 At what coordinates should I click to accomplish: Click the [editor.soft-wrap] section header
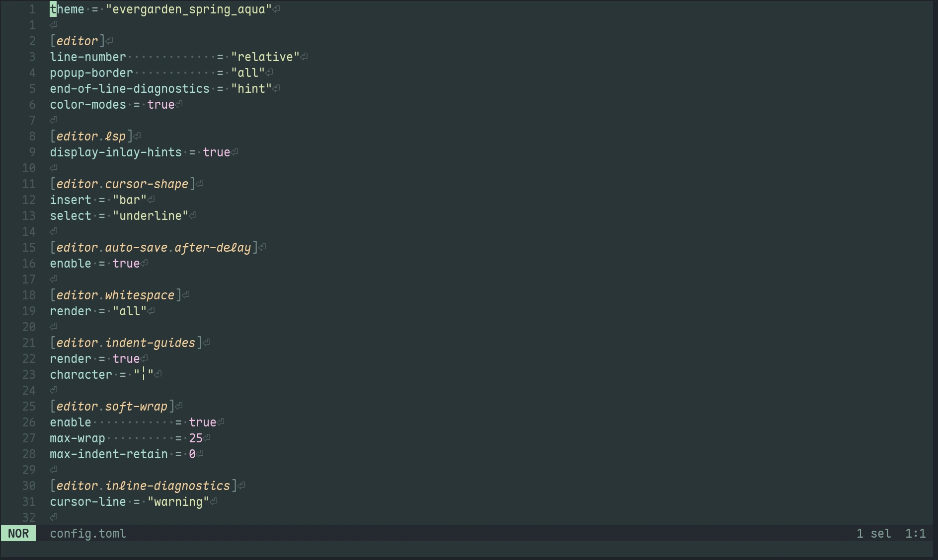coord(112,407)
